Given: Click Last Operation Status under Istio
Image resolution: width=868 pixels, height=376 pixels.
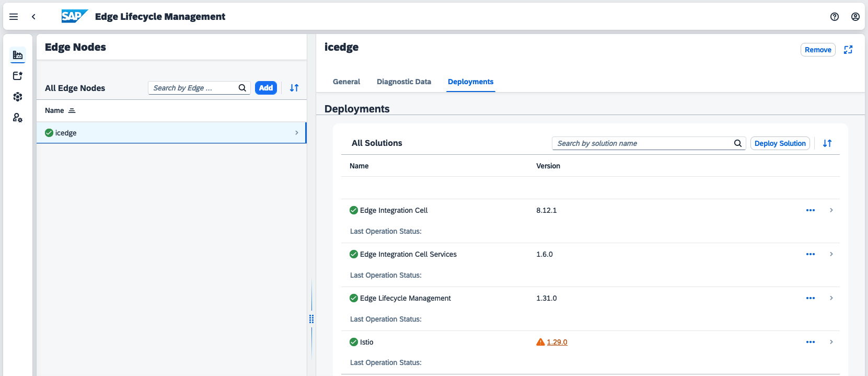Looking at the screenshot, I should tap(386, 362).
